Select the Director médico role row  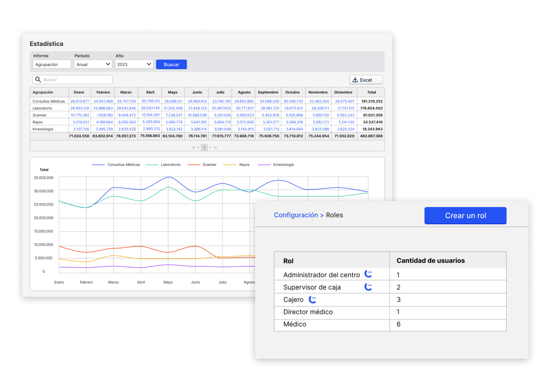tap(390, 312)
